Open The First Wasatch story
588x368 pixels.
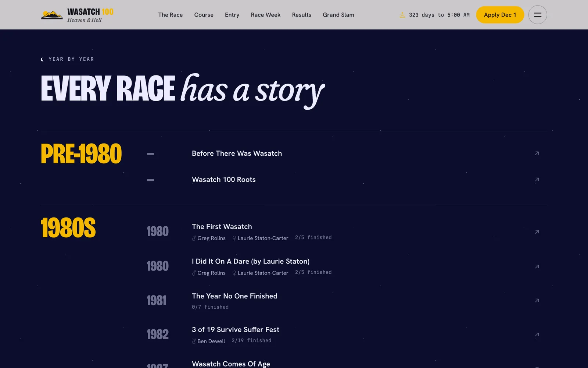pos(222,227)
